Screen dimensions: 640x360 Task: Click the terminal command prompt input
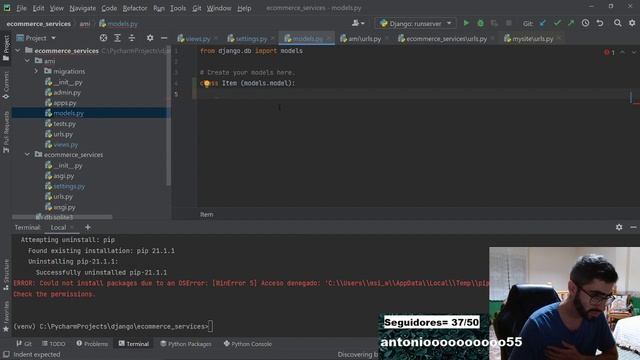coord(211,326)
